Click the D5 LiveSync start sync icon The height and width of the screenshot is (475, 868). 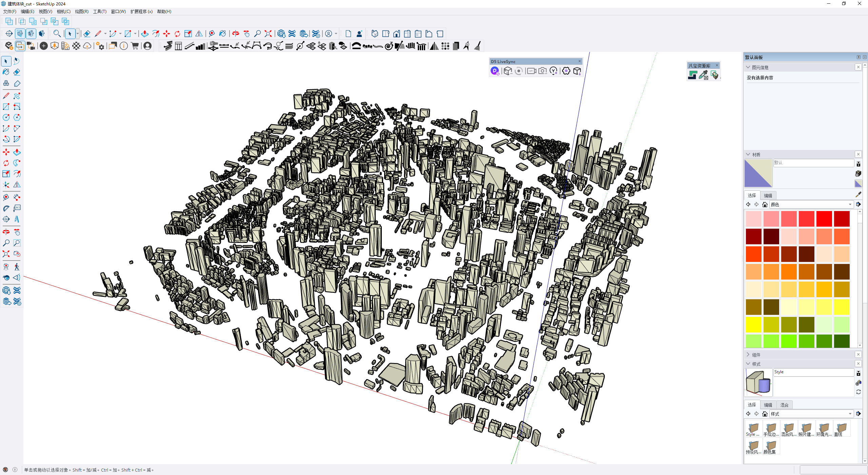click(x=495, y=71)
